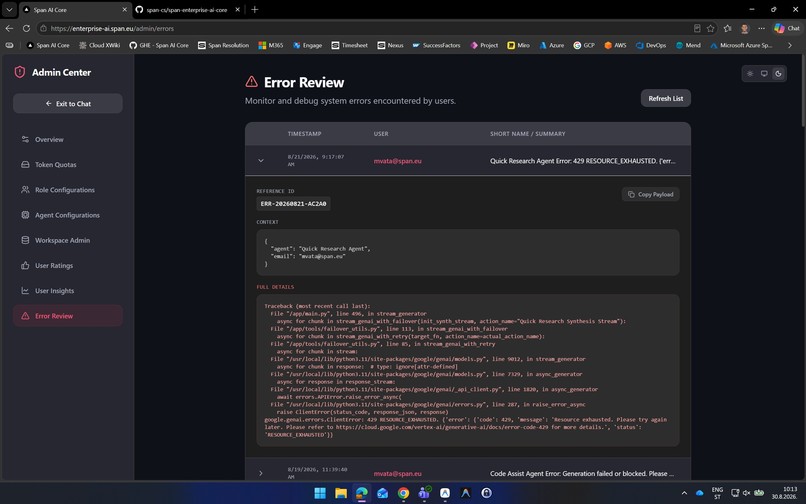Click the Code Assist Agent Error summary text
The width and height of the screenshot is (806, 504).
(582, 474)
